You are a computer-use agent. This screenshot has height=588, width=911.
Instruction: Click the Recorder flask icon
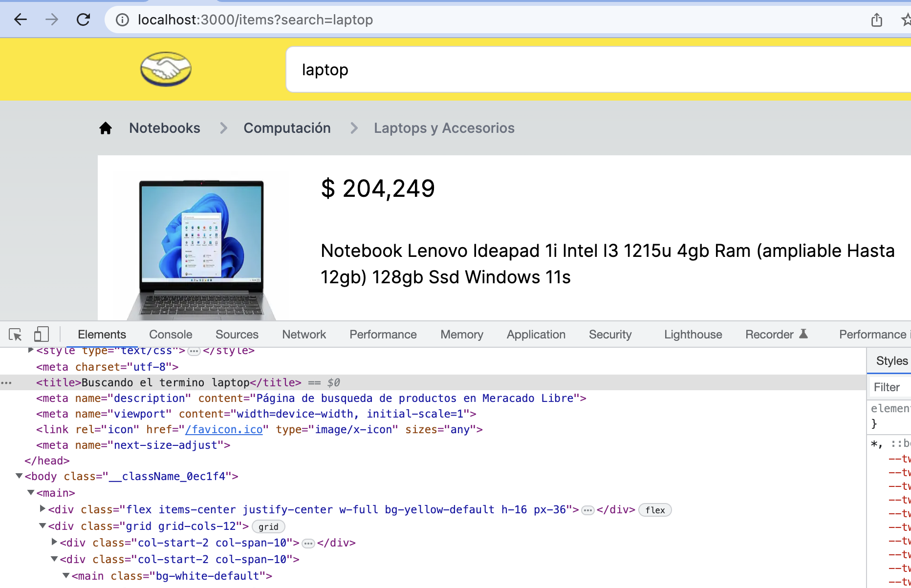[x=803, y=334]
